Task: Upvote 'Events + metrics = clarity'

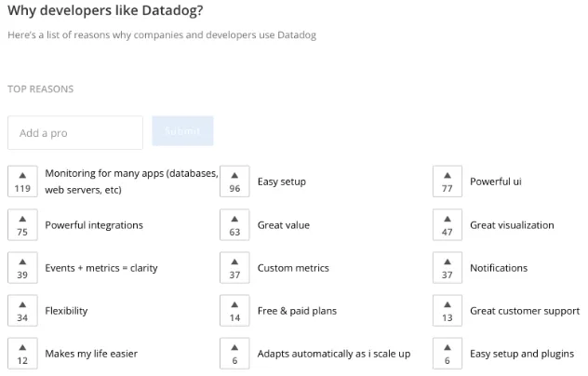Action: [x=22, y=267]
